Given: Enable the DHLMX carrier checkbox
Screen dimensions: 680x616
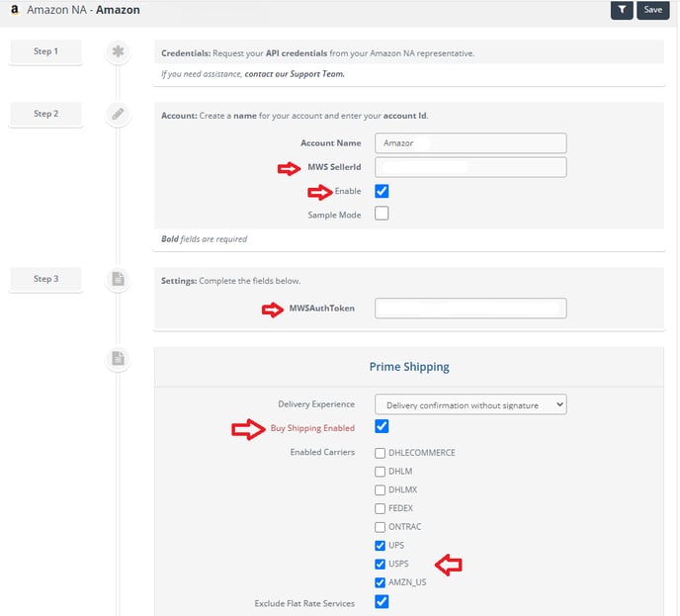Looking at the screenshot, I should (380, 489).
